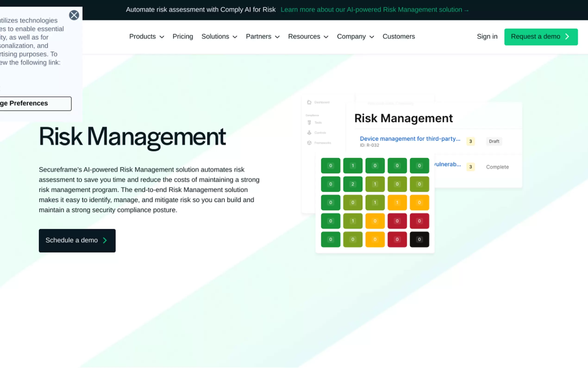Open the Resources dropdown
The image size is (588, 368).
tap(308, 37)
